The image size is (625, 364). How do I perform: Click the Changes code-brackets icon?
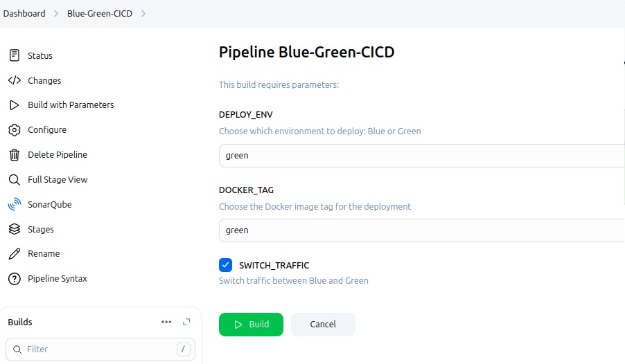point(14,80)
